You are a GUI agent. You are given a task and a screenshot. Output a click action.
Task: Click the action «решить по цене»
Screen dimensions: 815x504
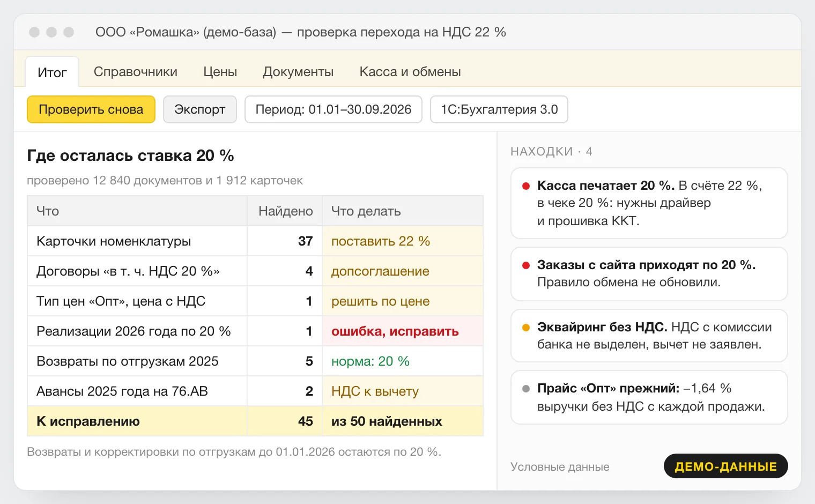[x=380, y=301]
